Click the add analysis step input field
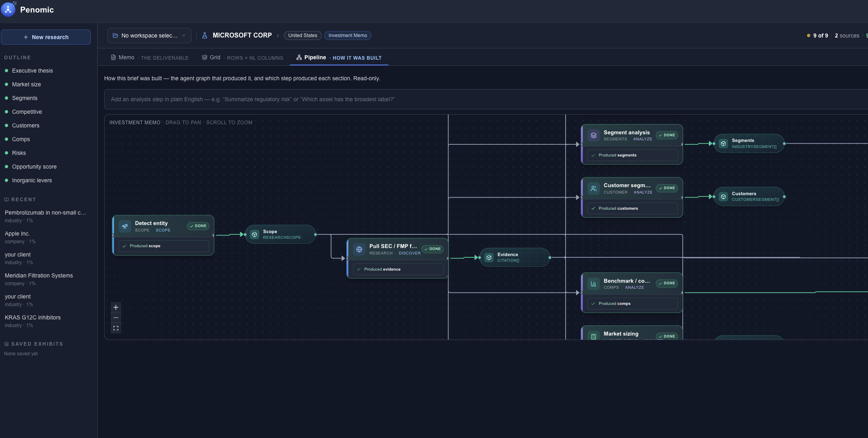This screenshot has height=438, width=868. 486,99
